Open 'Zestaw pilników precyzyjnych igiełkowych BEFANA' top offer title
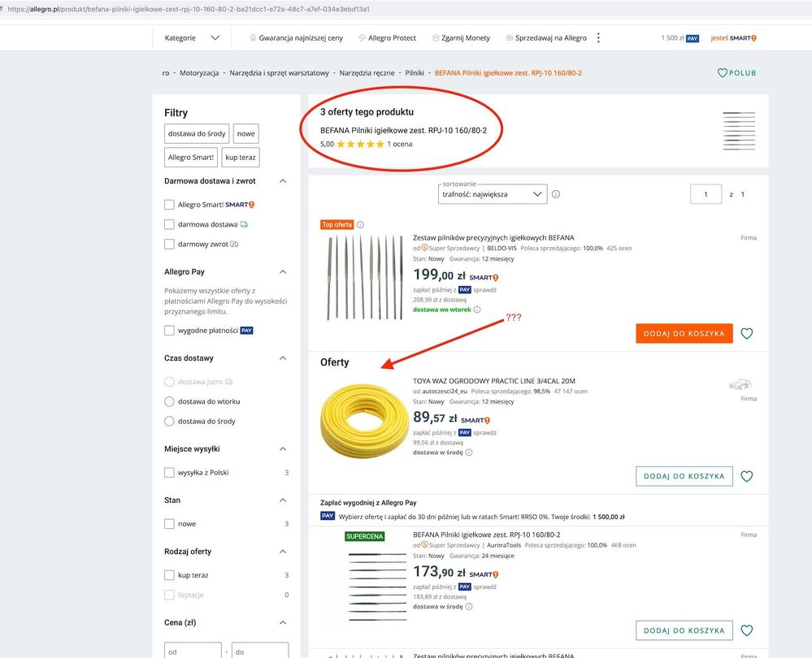Image resolution: width=812 pixels, height=658 pixels. 493,238
